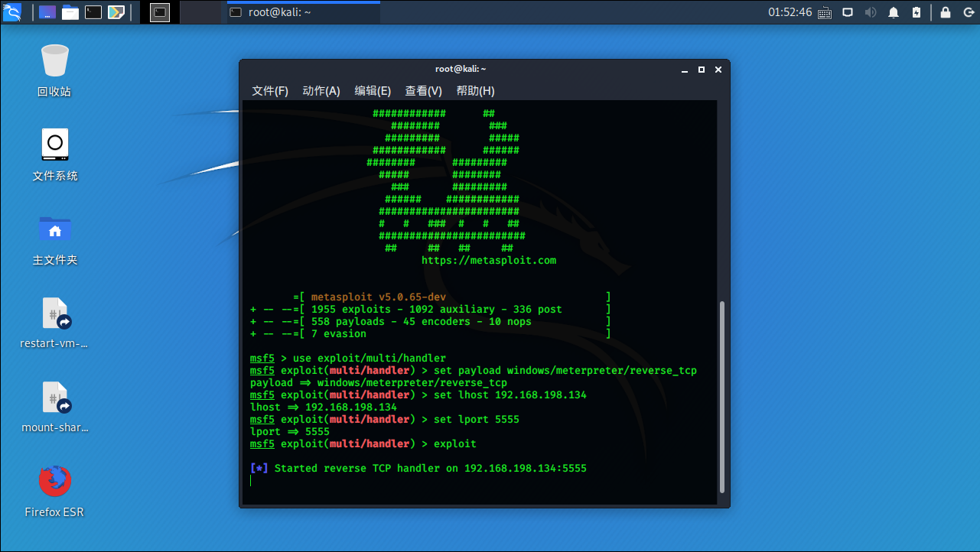Click the 'lport ⇒ 5555' output line
Image resolution: width=980 pixels, height=552 pixels.
click(x=290, y=432)
